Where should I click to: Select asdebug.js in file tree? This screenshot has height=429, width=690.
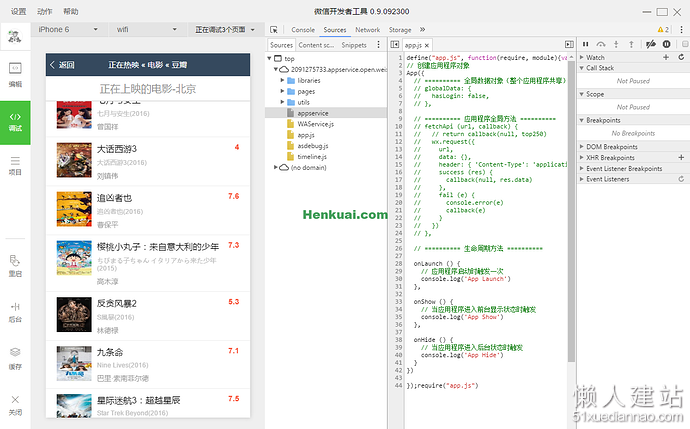pyautogui.click(x=312, y=146)
